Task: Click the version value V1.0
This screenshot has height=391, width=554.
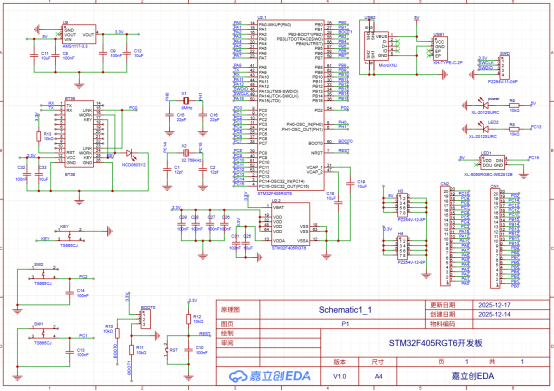Action: tap(340, 377)
